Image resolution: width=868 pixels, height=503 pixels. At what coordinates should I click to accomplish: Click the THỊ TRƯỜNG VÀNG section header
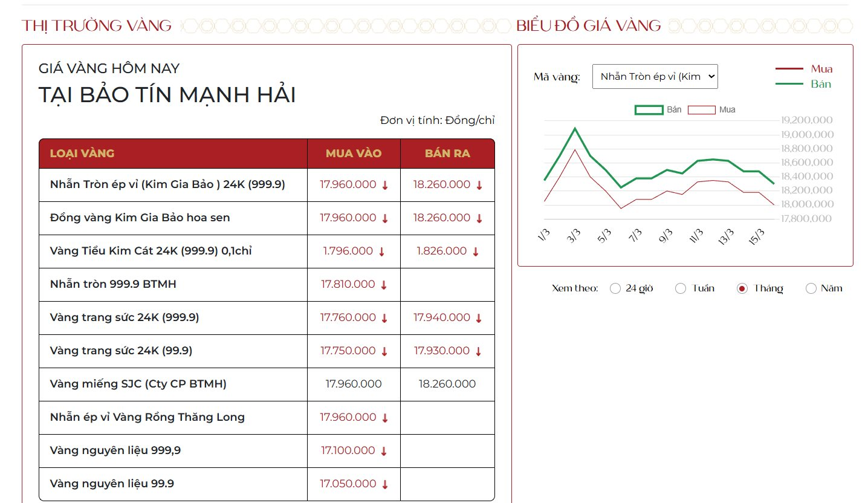click(x=96, y=25)
